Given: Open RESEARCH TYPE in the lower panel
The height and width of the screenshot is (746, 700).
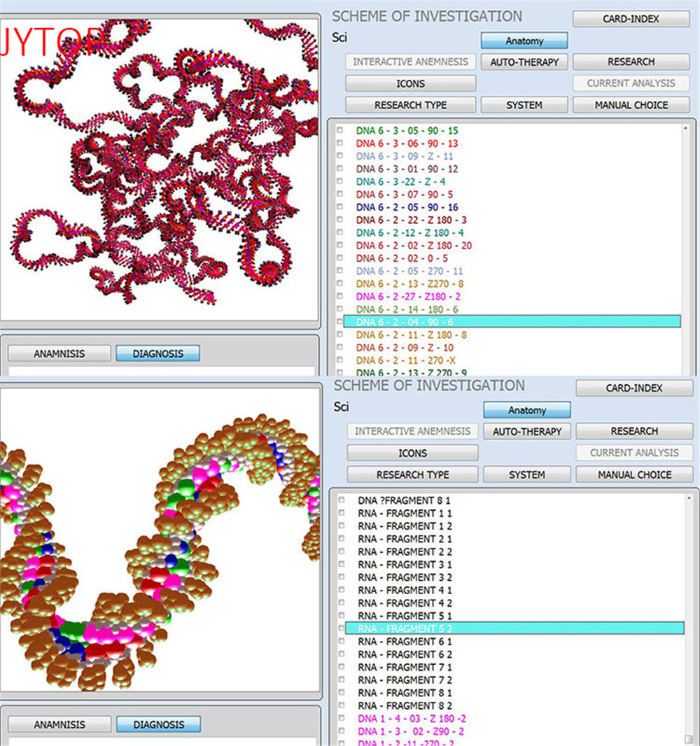Looking at the screenshot, I should (412, 474).
